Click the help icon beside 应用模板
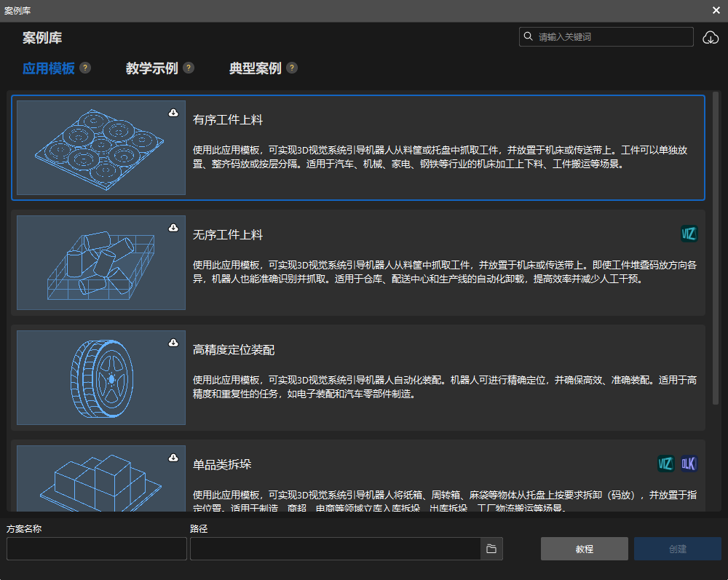 [85, 68]
